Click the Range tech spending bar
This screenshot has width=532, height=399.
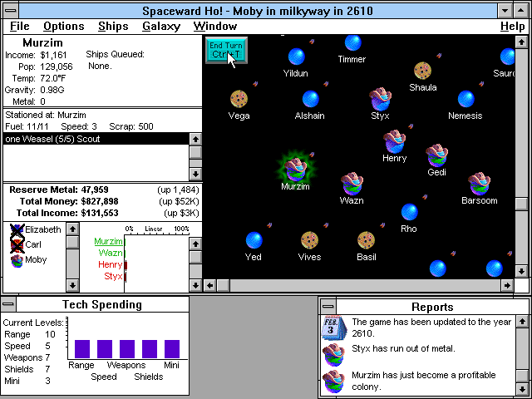coord(82,349)
